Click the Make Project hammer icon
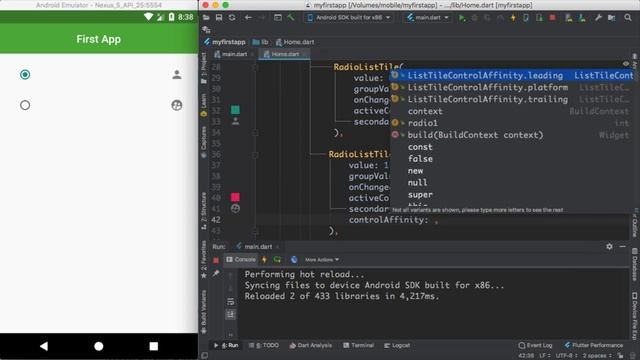The width and height of the screenshot is (640, 360). [x=291, y=18]
